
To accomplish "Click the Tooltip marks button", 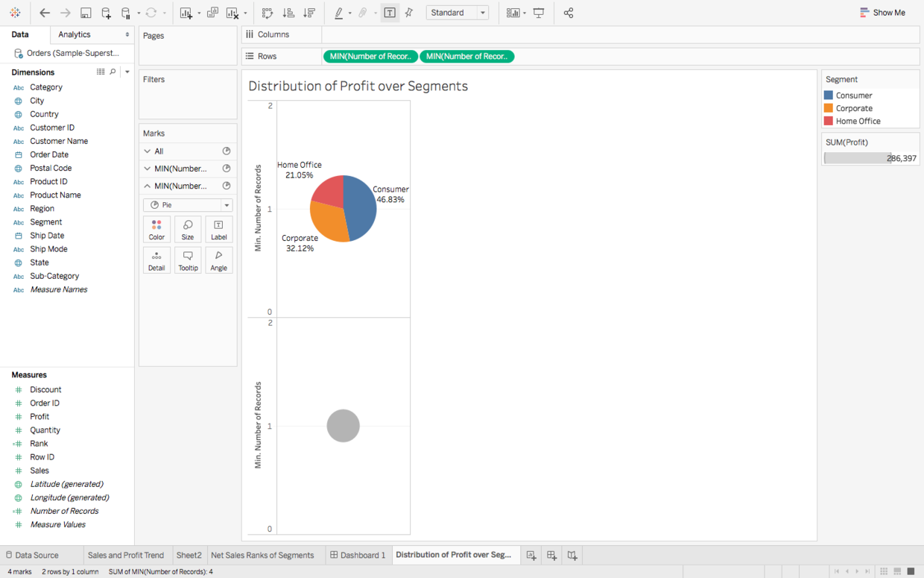I will click(x=188, y=260).
